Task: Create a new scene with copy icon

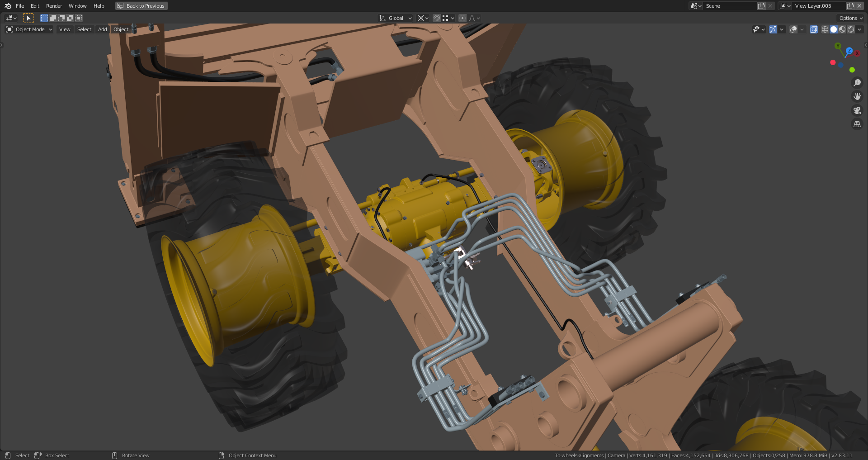Action: [762, 6]
